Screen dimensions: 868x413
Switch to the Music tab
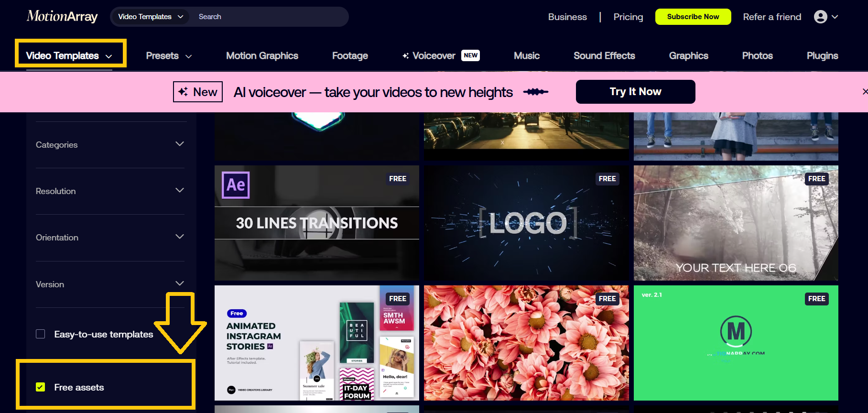[x=527, y=56]
